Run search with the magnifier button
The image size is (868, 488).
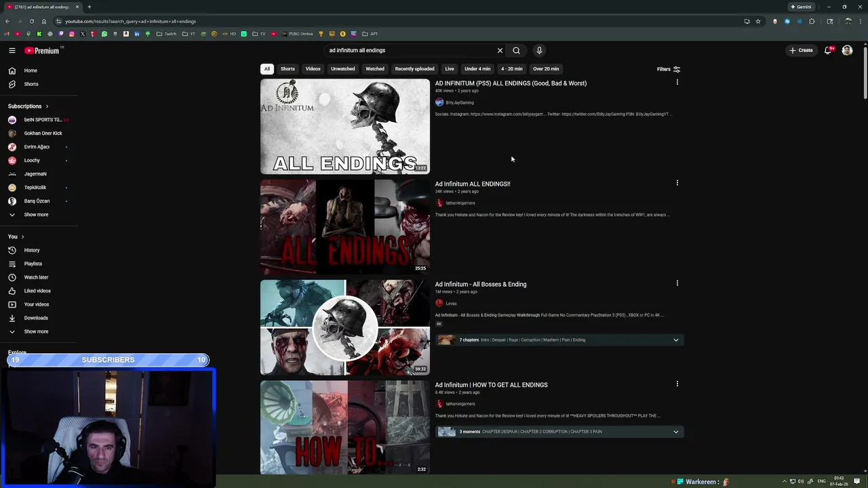[516, 50]
